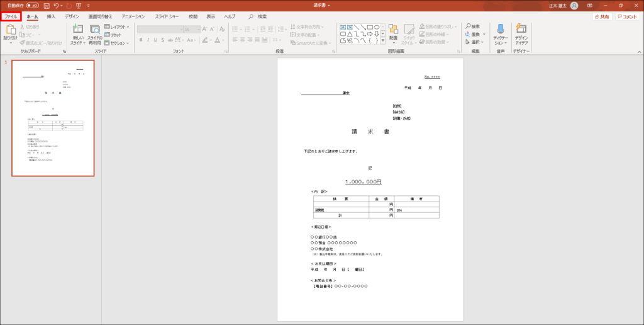Toggle align text right
Viewport: 644px width, 325px height.
click(250, 40)
